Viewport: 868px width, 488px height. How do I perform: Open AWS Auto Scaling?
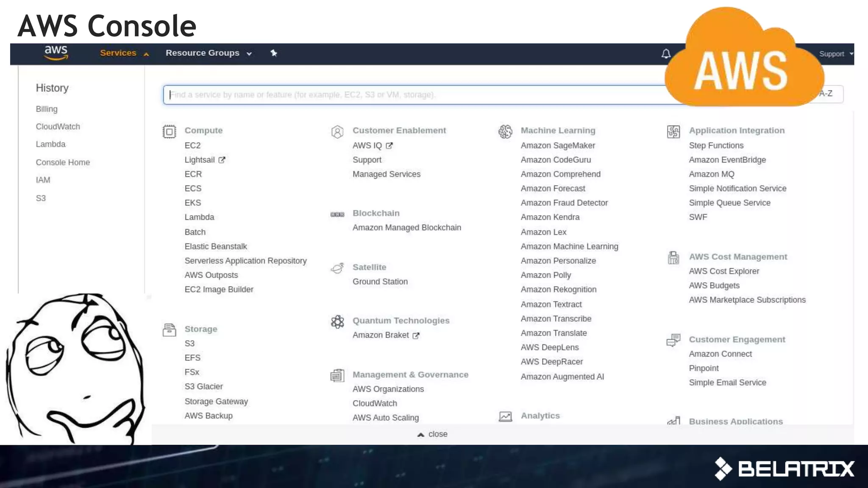(386, 418)
